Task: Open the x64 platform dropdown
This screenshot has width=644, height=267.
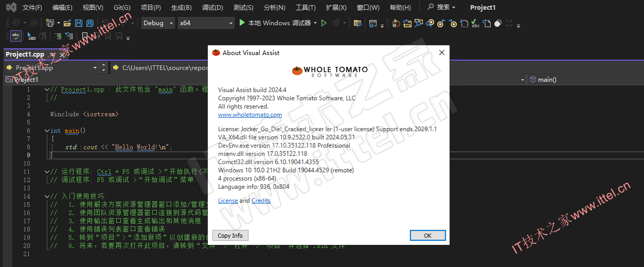Action: coord(206,23)
